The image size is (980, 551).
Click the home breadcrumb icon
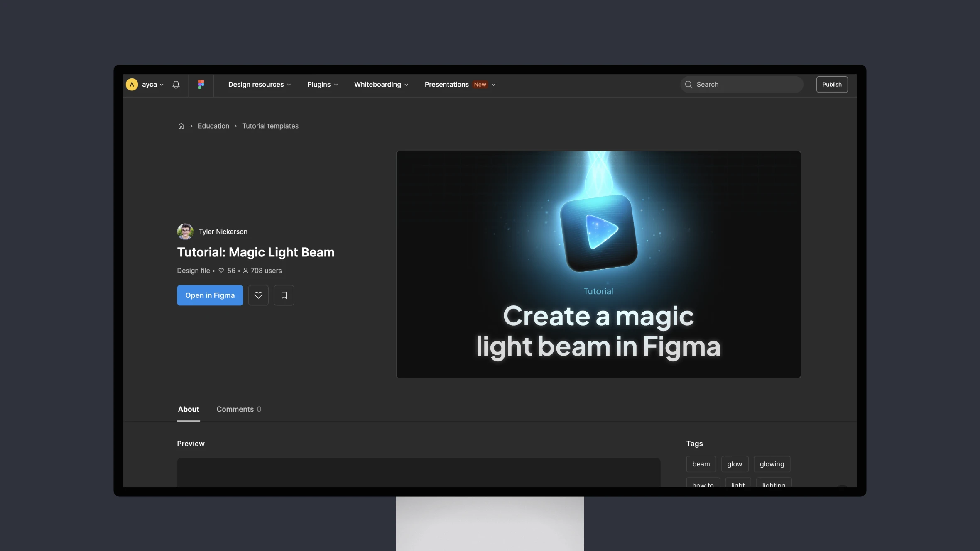(181, 126)
